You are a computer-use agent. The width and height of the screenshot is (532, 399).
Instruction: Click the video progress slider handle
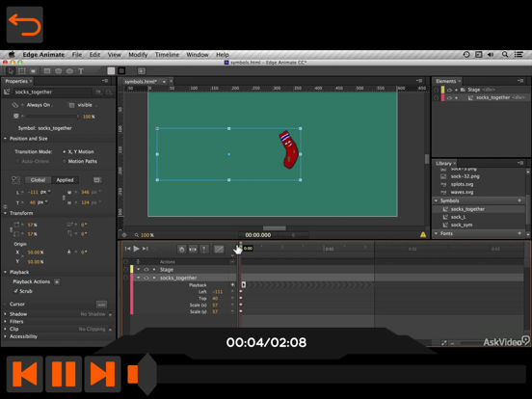(146, 374)
